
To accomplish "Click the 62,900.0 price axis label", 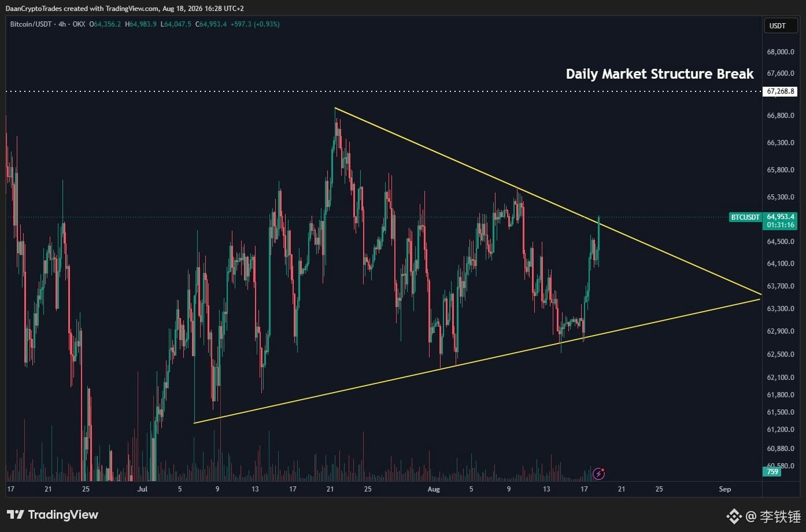I will [x=781, y=331].
